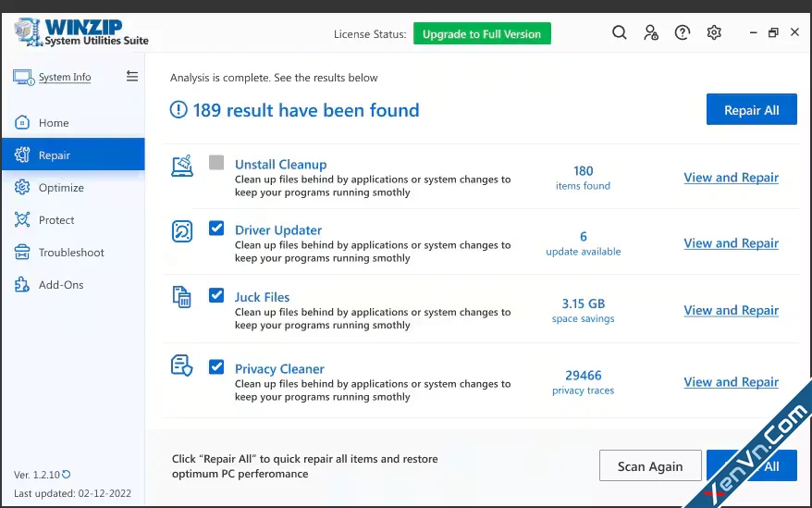Click the Repair gear-wrench sidebar icon
The width and height of the screenshot is (812, 508).
click(x=22, y=155)
